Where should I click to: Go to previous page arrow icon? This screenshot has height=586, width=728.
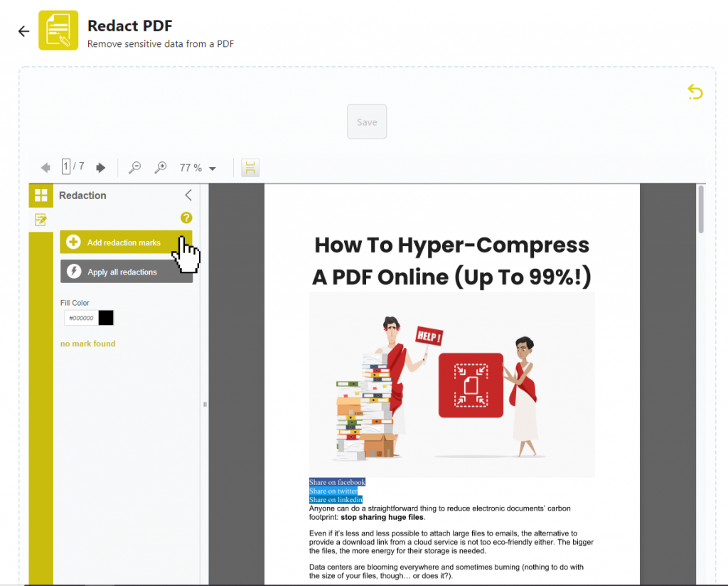click(45, 167)
